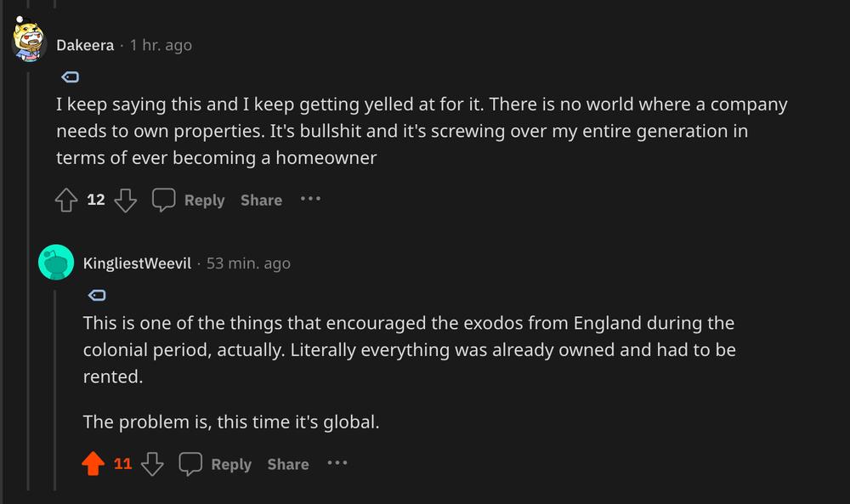The width and height of the screenshot is (850, 504).
Task: Click the speech bubble icon under Dakeera's comment
Action: coord(163,200)
